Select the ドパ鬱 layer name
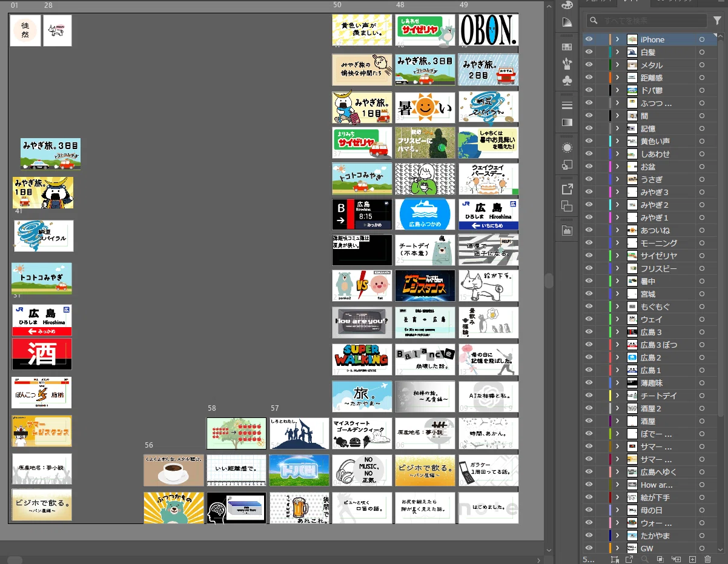Screen dimensions: 728x564 tap(652, 90)
